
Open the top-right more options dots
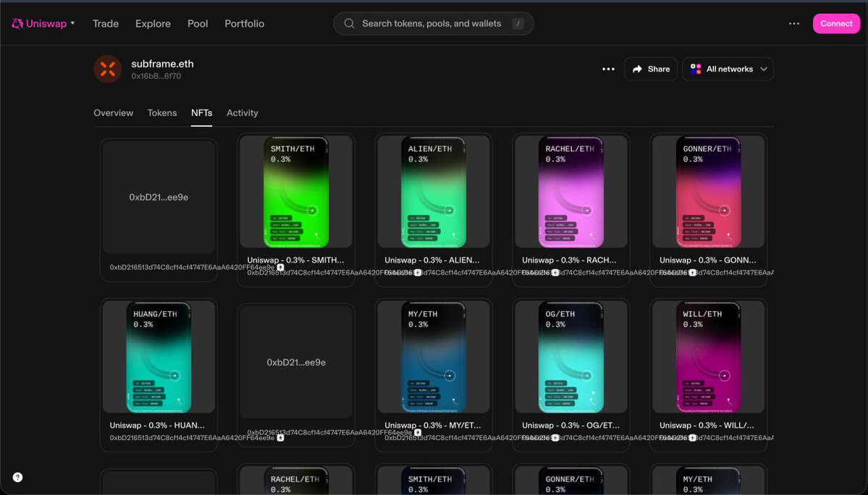coord(794,24)
